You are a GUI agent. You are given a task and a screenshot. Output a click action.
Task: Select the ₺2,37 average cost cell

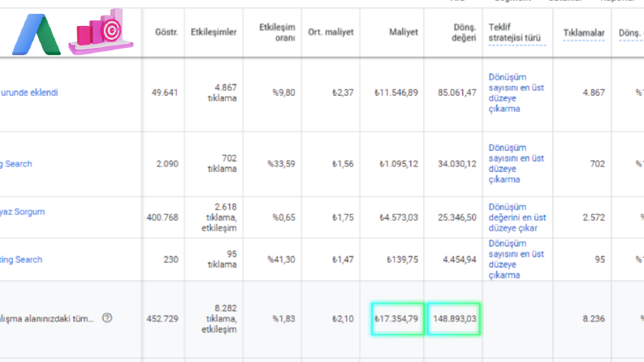coord(343,93)
